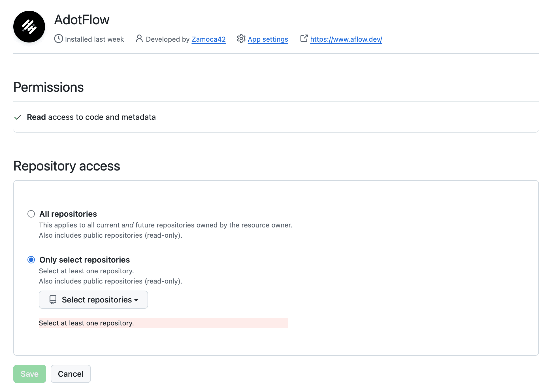
Task: Visit the https://www.aflow.dev/ website link
Action: tap(346, 39)
